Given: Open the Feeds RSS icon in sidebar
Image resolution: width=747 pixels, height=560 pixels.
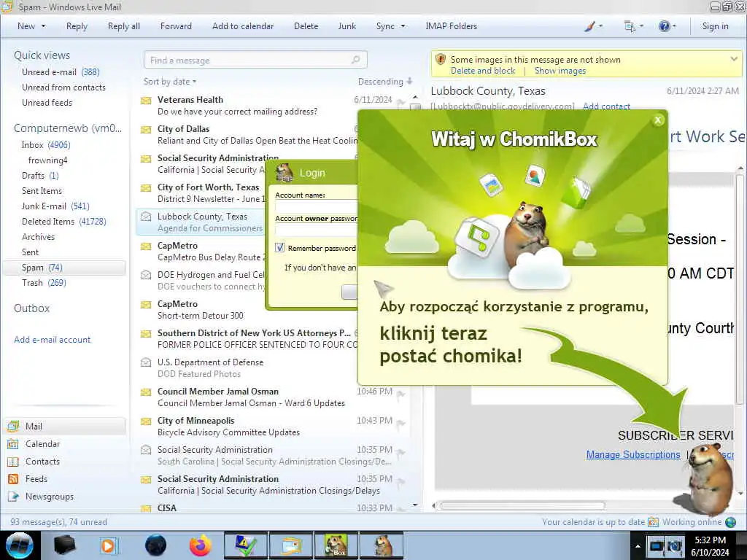Looking at the screenshot, I should (x=13, y=479).
